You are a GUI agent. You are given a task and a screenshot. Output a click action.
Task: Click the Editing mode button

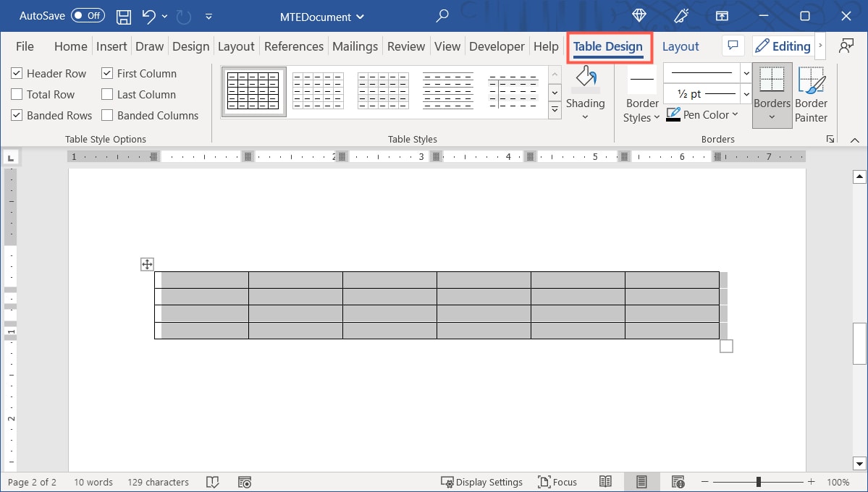click(783, 46)
